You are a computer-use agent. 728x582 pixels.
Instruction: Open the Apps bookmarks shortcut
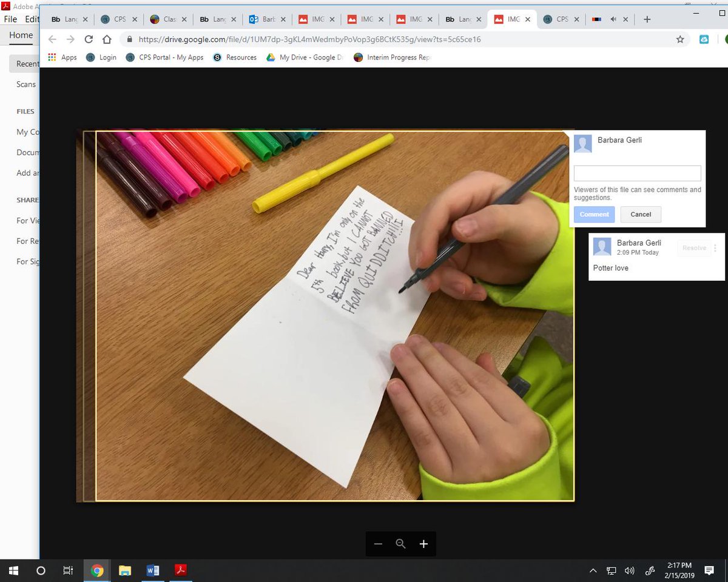point(62,58)
